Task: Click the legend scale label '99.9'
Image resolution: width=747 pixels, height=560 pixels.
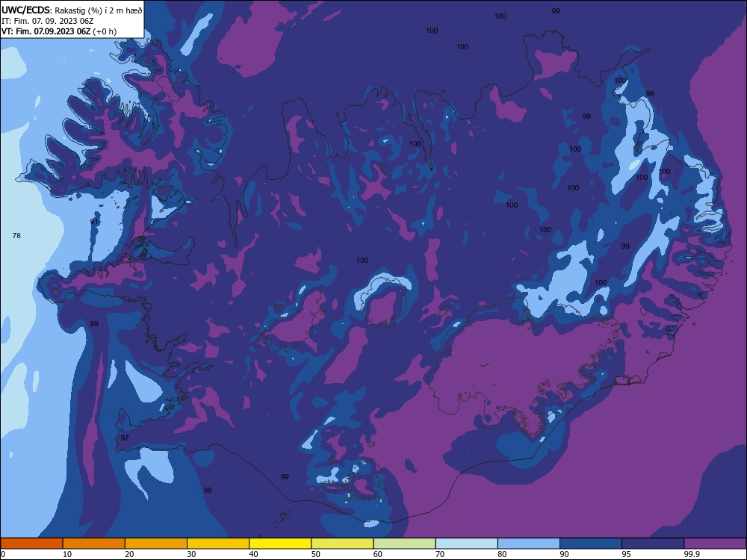Action: [691, 554]
